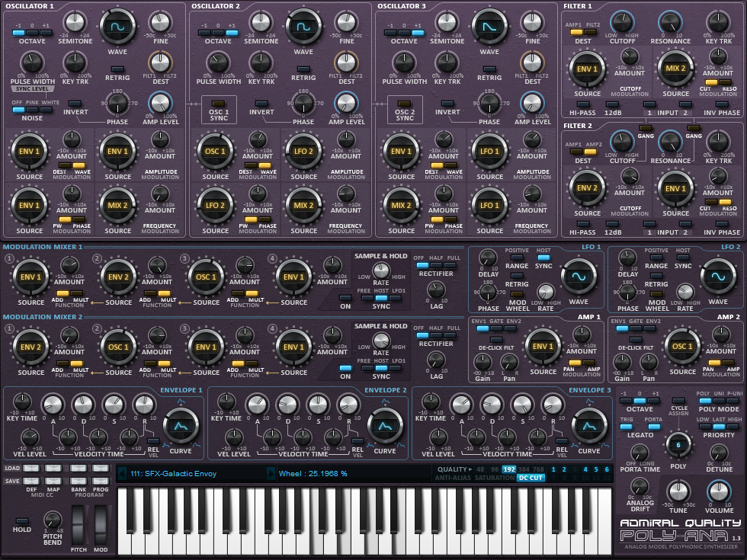Toggle the HOLD switch
This screenshot has width=747, height=560.
point(22,521)
